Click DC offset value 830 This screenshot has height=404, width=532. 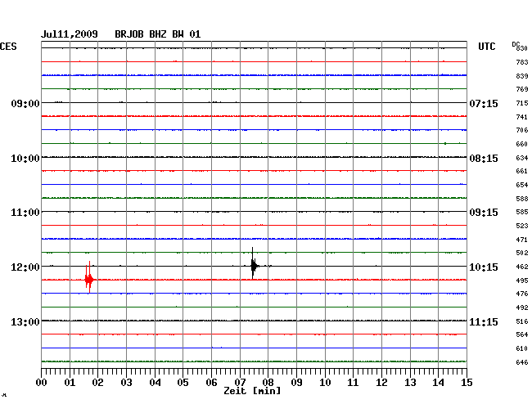522,48
